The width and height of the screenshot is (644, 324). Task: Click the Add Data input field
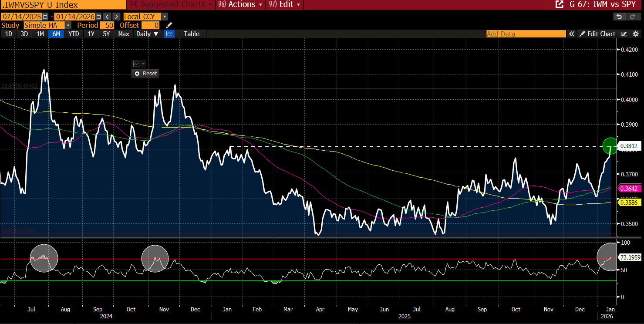(x=526, y=34)
